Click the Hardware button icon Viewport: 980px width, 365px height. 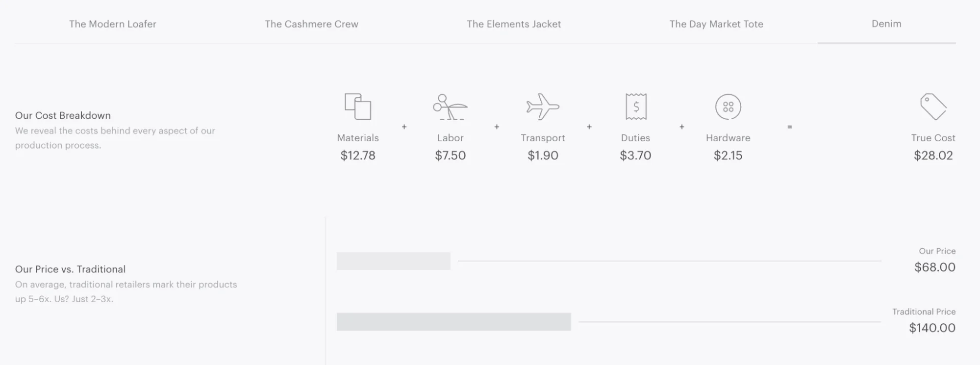tap(728, 106)
